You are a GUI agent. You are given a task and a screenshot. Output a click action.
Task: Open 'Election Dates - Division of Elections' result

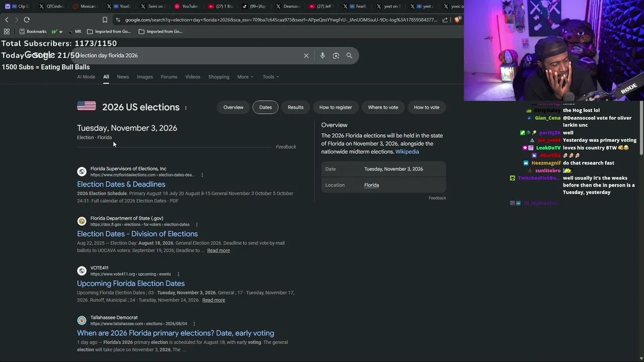click(137, 234)
